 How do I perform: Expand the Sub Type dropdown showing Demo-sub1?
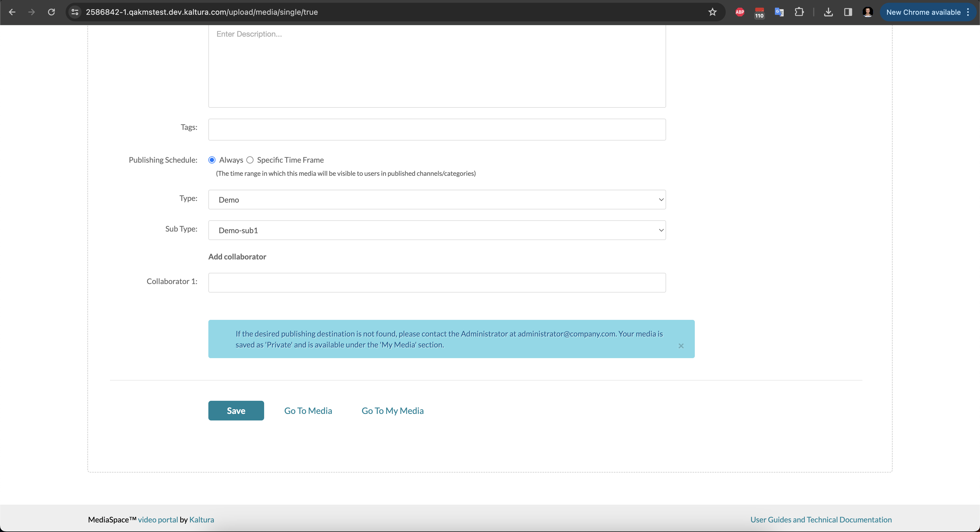point(437,230)
